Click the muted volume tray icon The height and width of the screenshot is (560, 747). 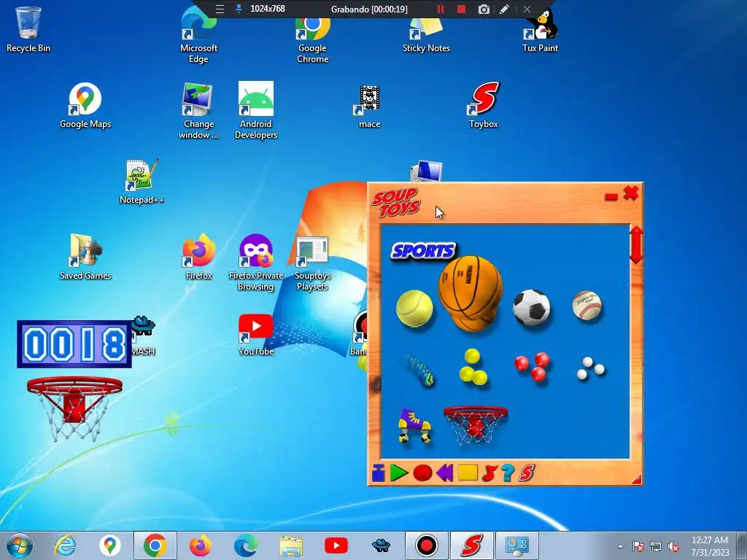coord(673,546)
